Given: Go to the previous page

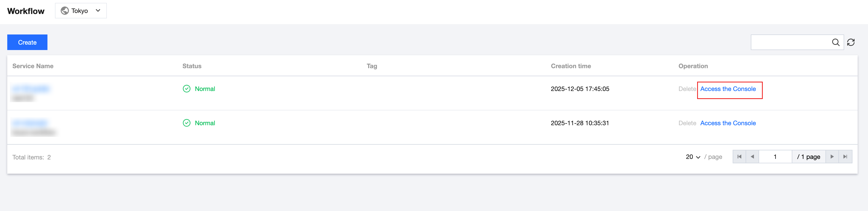Looking at the screenshot, I should coord(752,157).
